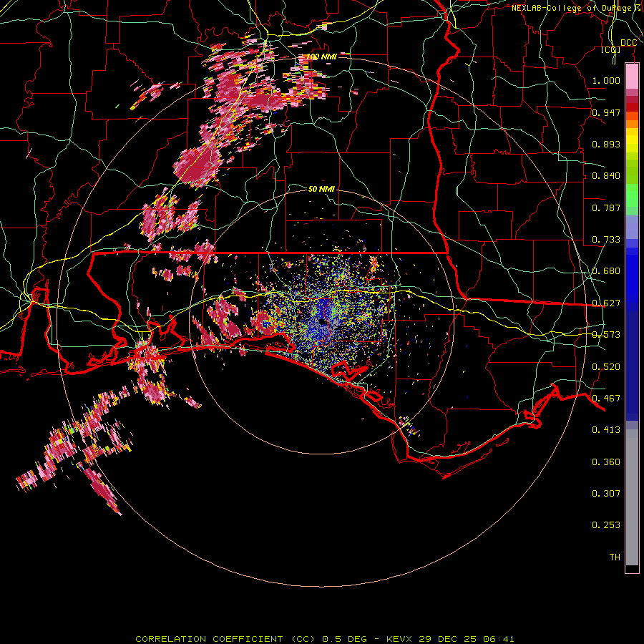Image resolution: width=644 pixels, height=644 pixels.
Task: Click the 0.307 scale value label
Action: coord(606,494)
